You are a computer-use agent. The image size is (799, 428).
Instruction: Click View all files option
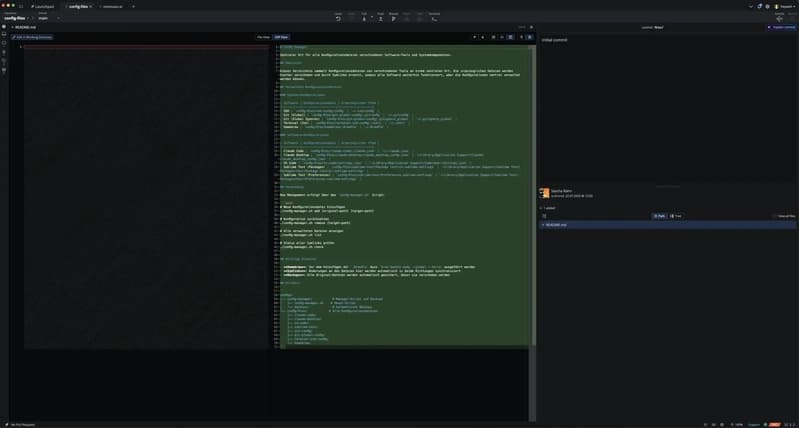tap(784, 216)
